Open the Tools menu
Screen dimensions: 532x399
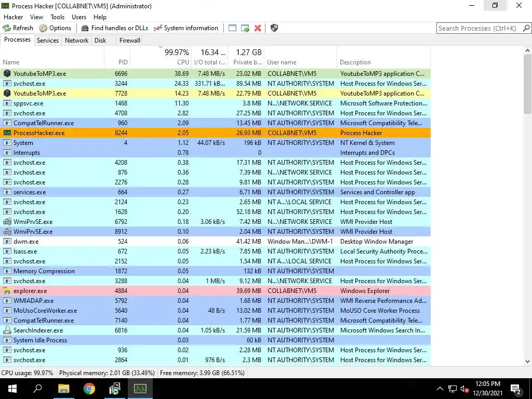[57, 17]
